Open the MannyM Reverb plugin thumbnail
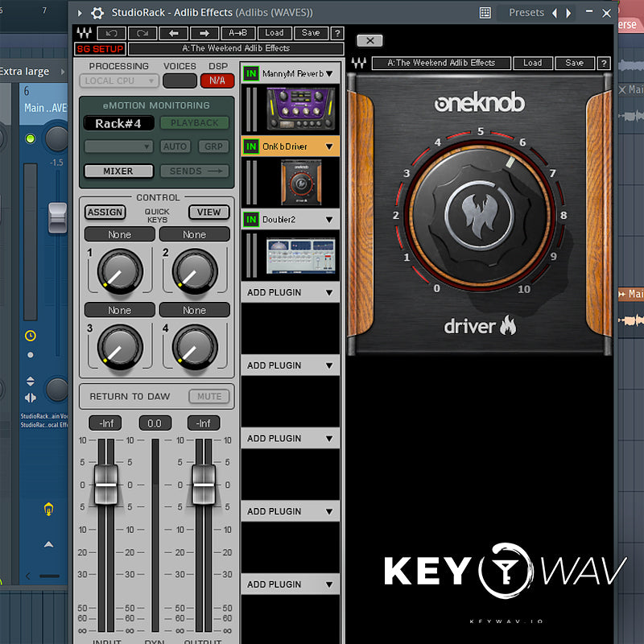Image resolution: width=644 pixels, height=644 pixels. [x=300, y=109]
